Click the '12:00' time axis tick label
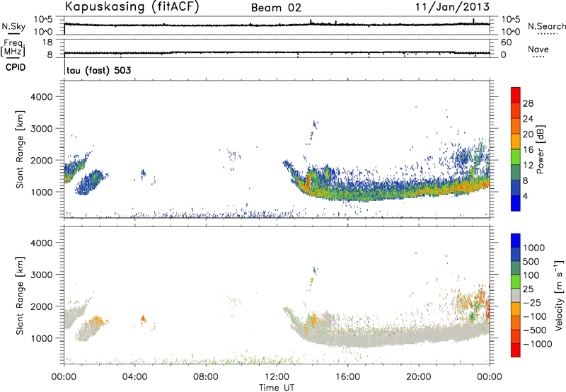 pos(277,377)
